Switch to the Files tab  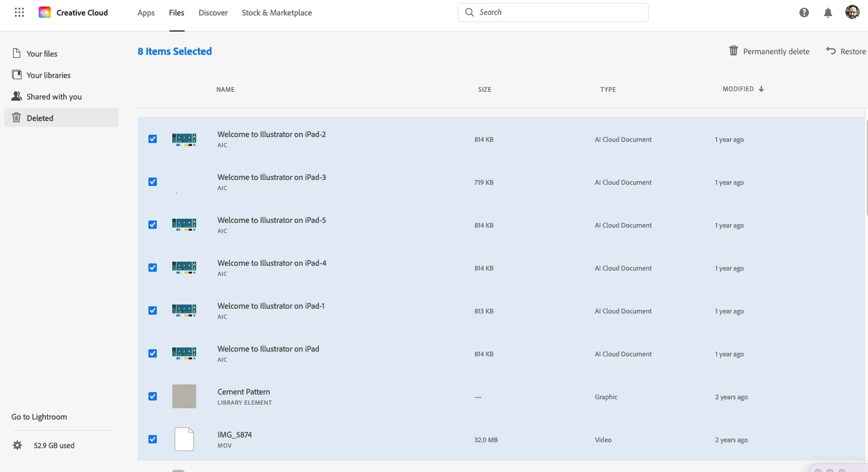176,13
